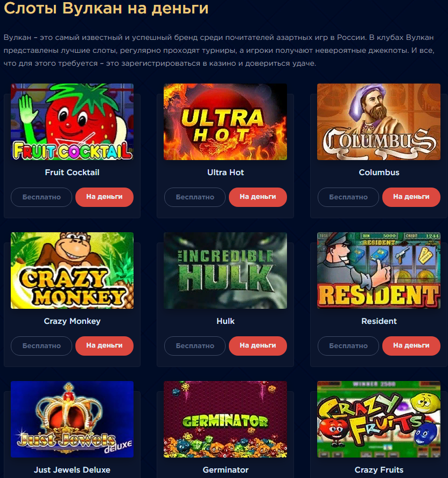Screen dimensions: 448x478
Task: Click Бесплатно under Resident
Action: click(348, 345)
